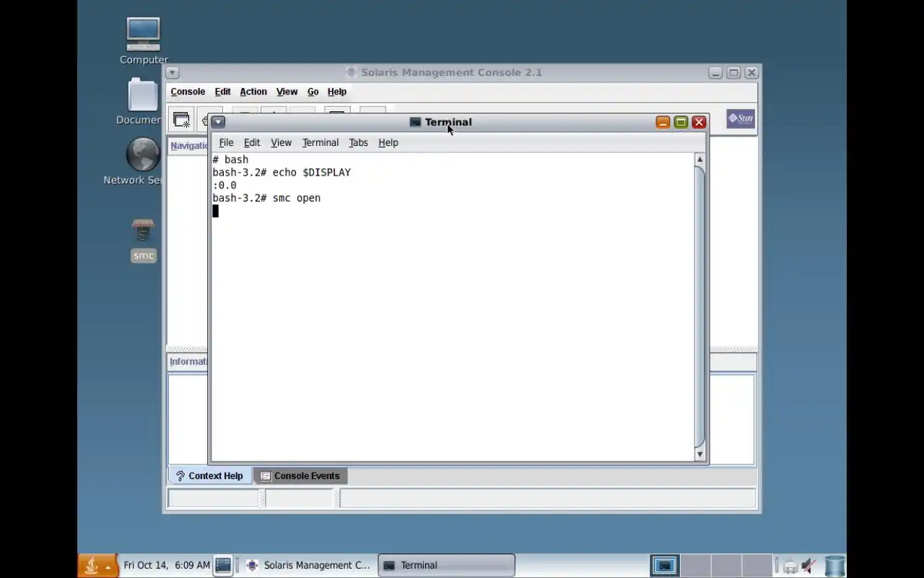Open the Console menu in Solaris Management Console
The width and height of the screenshot is (924, 578).
tap(188, 92)
